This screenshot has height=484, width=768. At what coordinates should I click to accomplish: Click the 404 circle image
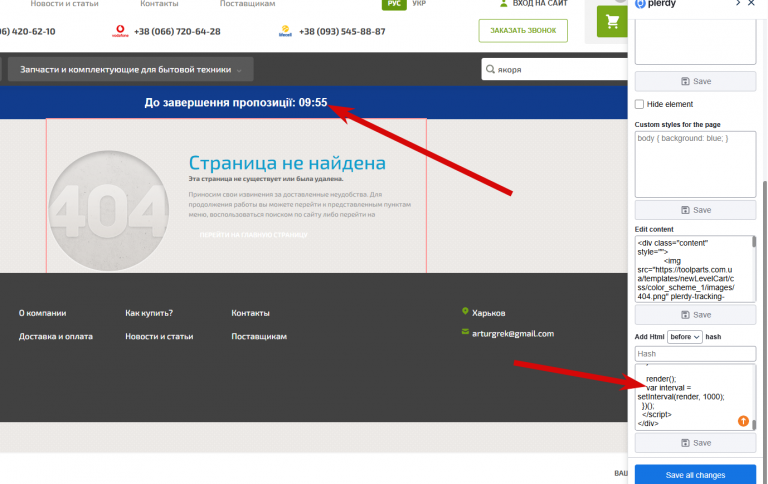pyautogui.click(x=109, y=211)
